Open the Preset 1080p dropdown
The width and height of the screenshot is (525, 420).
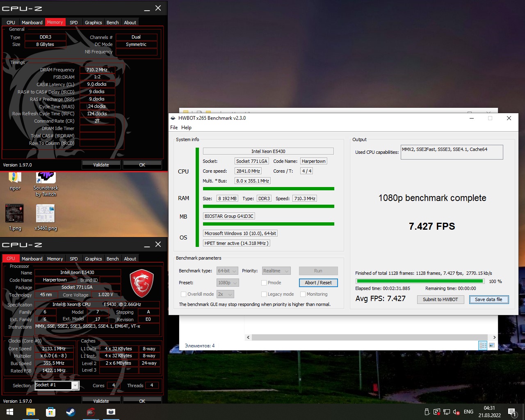pos(228,283)
